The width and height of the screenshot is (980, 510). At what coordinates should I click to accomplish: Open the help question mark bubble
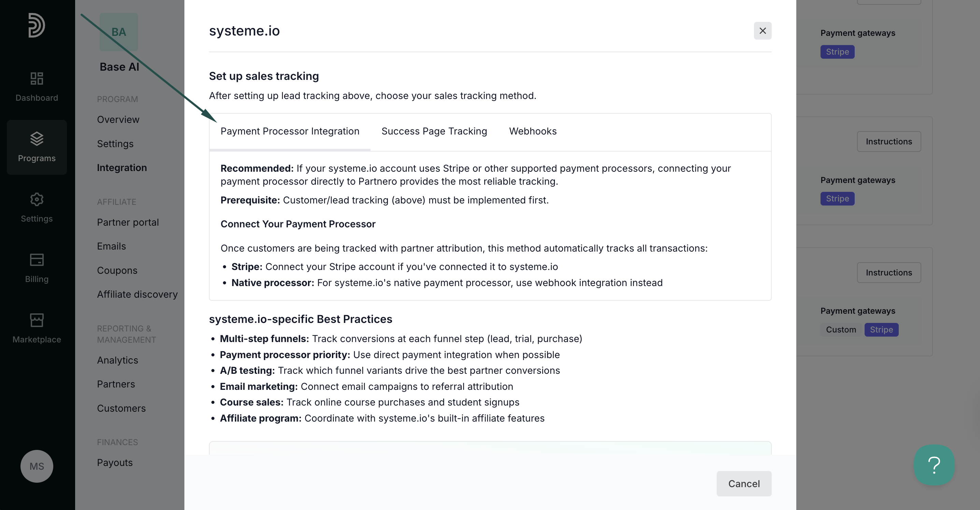[x=934, y=465]
